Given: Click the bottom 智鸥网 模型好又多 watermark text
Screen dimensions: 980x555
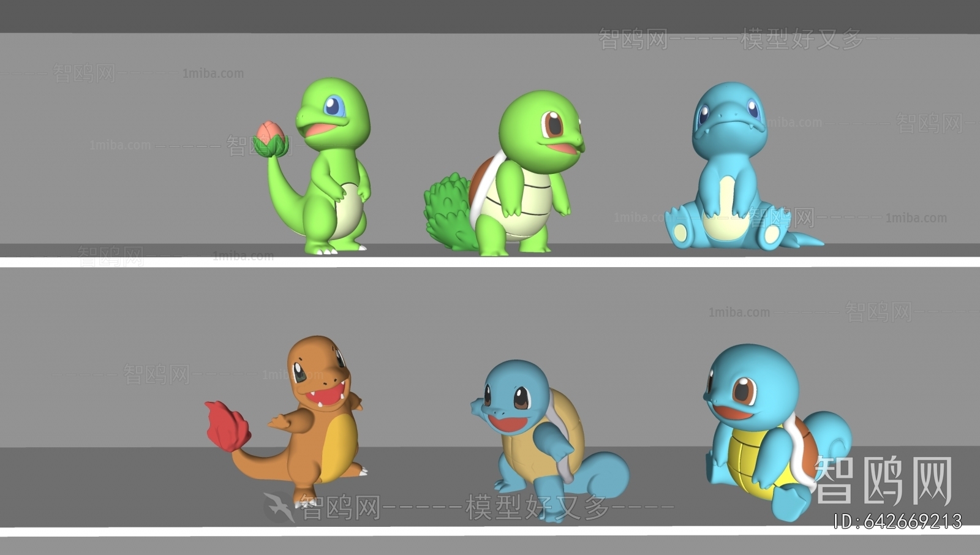Looking at the screenshot, I should 487,508.
